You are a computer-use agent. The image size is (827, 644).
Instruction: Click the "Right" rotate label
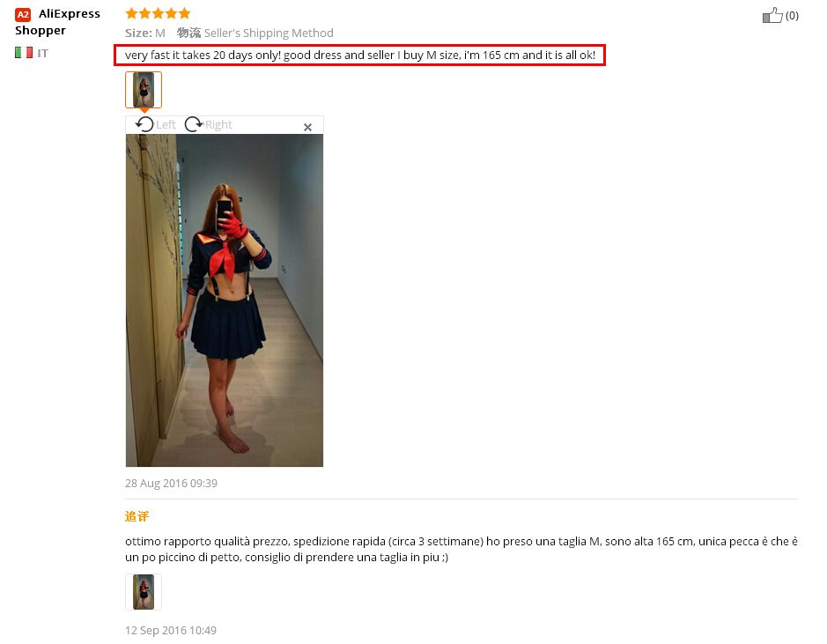pyautogui.click(x=218, y=125)
